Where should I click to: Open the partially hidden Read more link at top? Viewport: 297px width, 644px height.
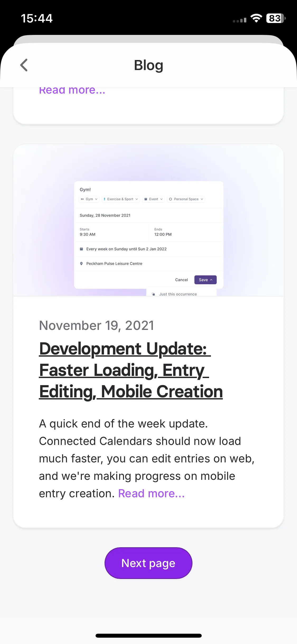(72, 91)
